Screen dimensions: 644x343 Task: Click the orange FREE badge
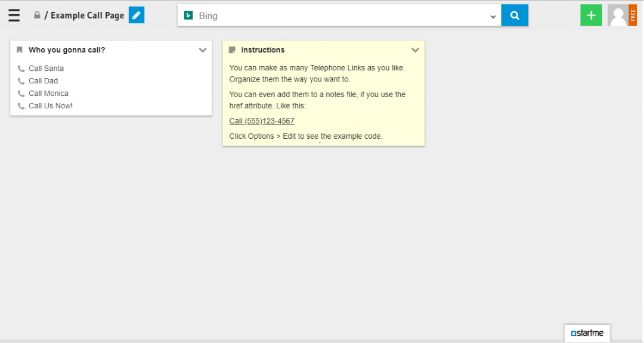click(633, 15)
